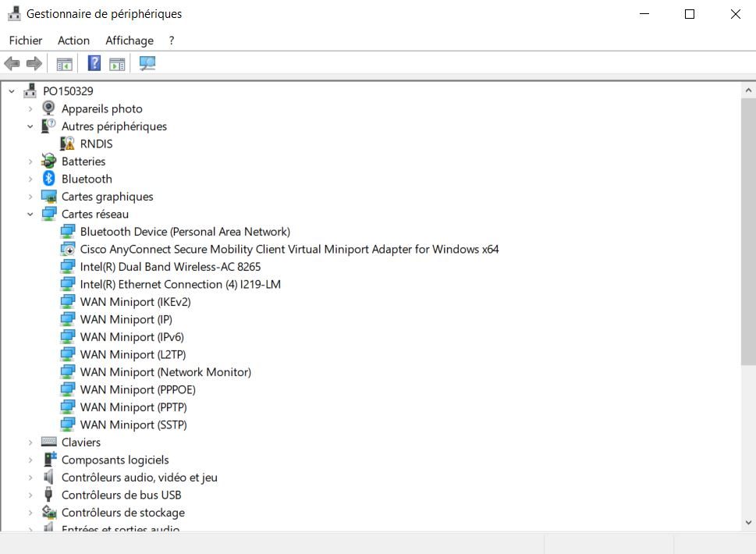
Task: Click the Forward arrow toolbar icon
Action: click(x=34, y=63)
